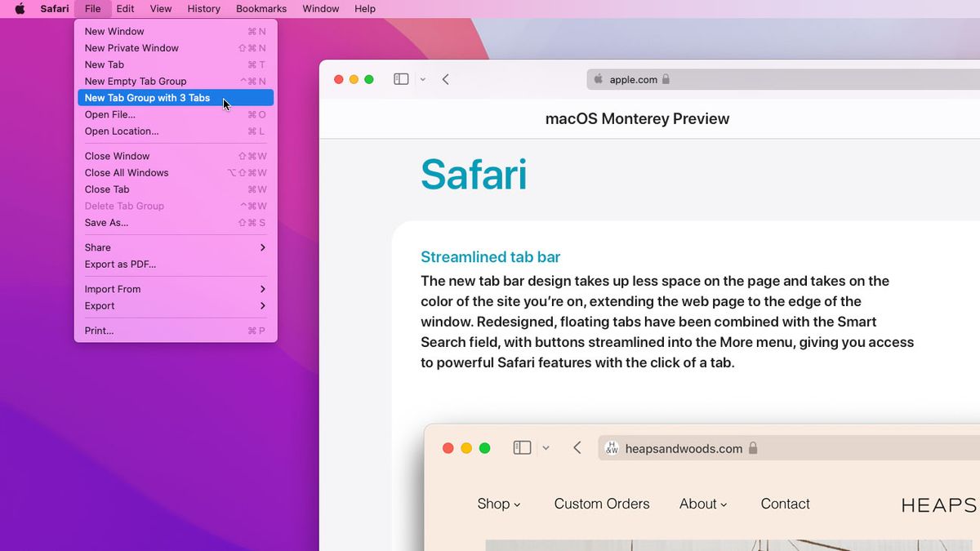Open the Shop dropdown on the Heaps page
This screenshot has height=551, width=980.
pyautogui.click(x=498, y=504)
